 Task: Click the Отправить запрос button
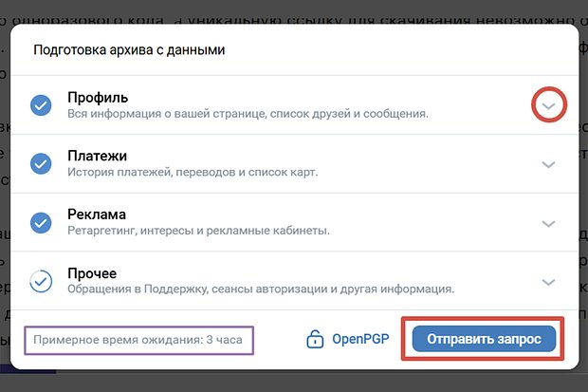pyautogui.click(x=484, y=339)
